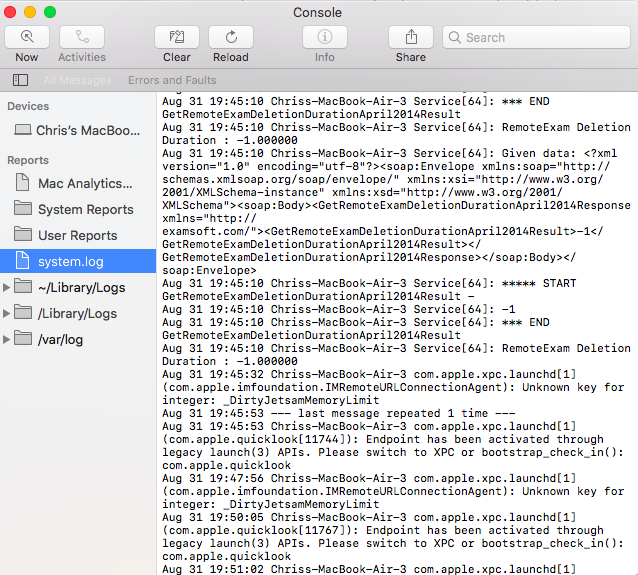The image size is (638, 575).
Task: Click the 'Reports' sidebar header
Action: pyautogui.click(x=28, y=160)
